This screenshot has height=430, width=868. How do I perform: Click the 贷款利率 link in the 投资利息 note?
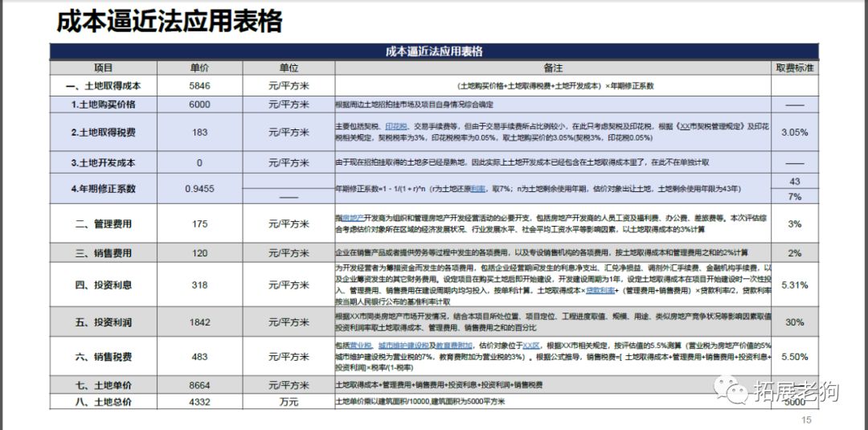coord(600,290)
